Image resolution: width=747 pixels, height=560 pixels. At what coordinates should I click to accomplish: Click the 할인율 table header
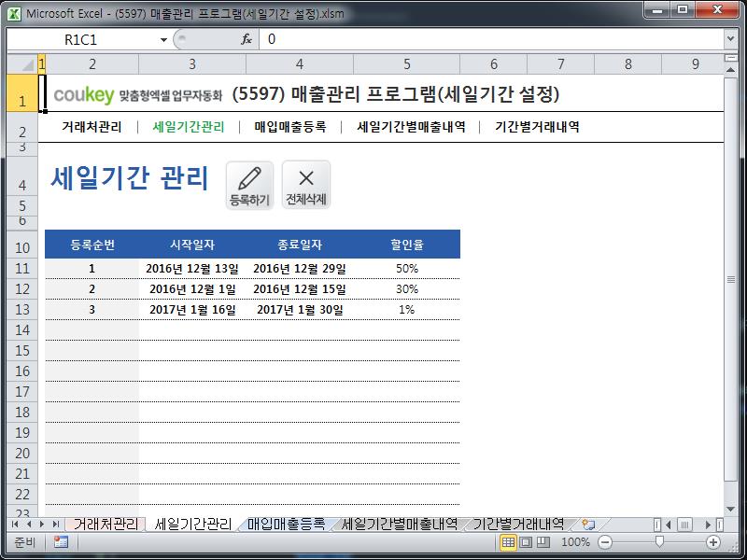point(407,245)
